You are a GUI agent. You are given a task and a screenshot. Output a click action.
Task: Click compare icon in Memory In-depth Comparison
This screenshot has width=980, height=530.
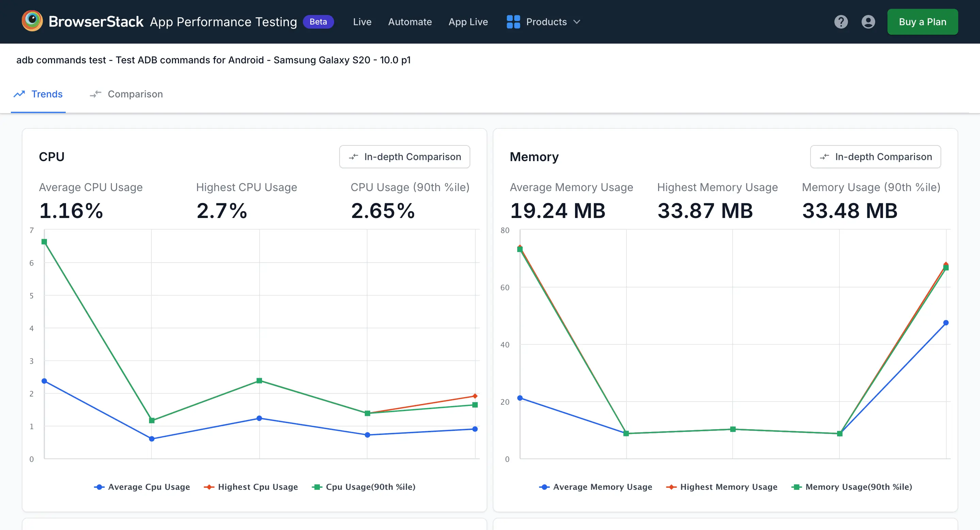[824, 157]
